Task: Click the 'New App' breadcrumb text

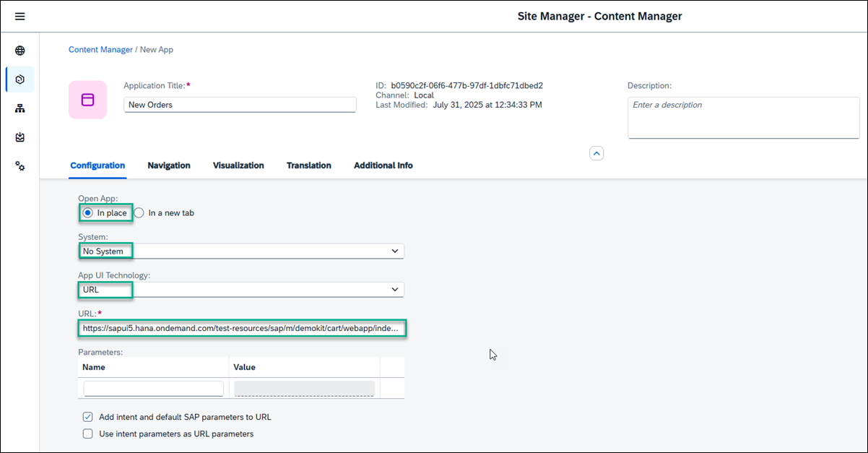Action: click(x=157, y=50)
